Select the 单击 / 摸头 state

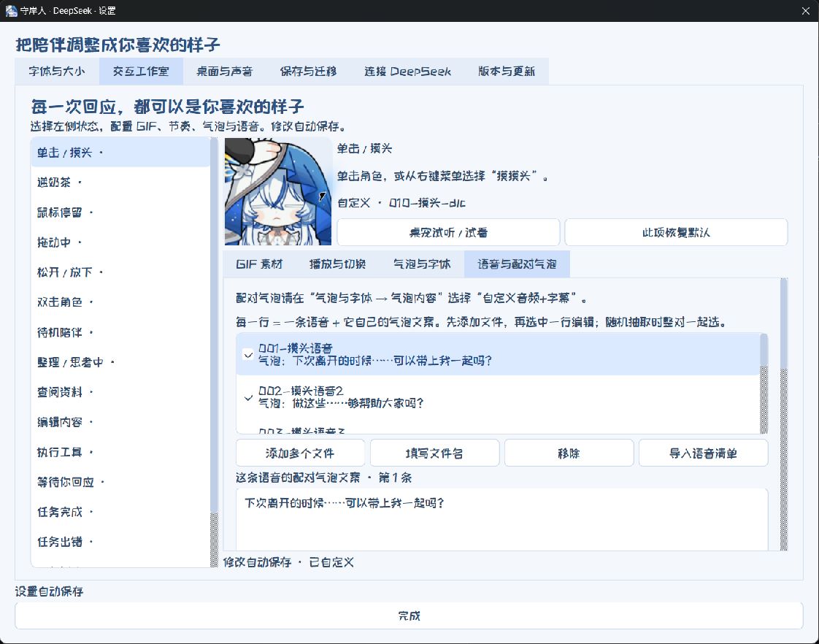click(x=120, y=153)
